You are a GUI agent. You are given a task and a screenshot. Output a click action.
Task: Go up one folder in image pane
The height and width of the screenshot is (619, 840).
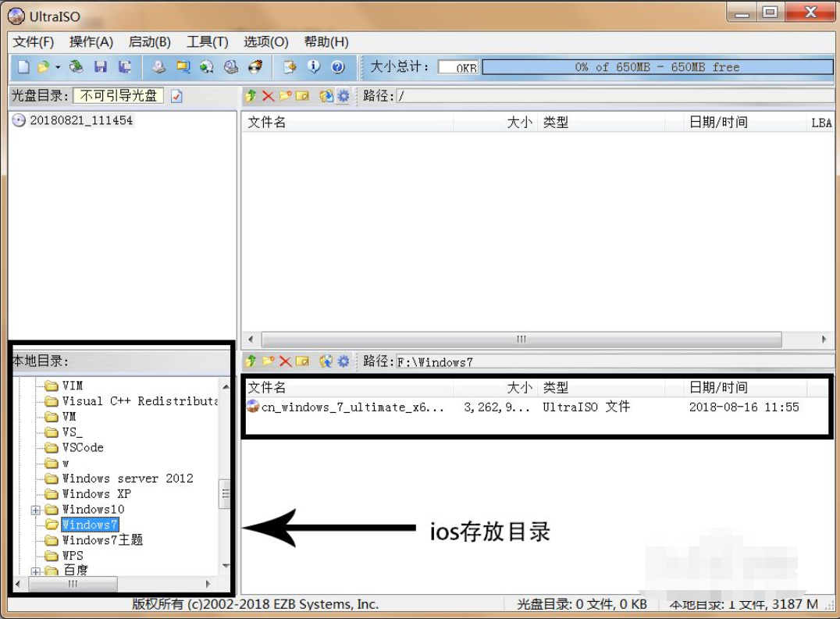coord(251,96)
